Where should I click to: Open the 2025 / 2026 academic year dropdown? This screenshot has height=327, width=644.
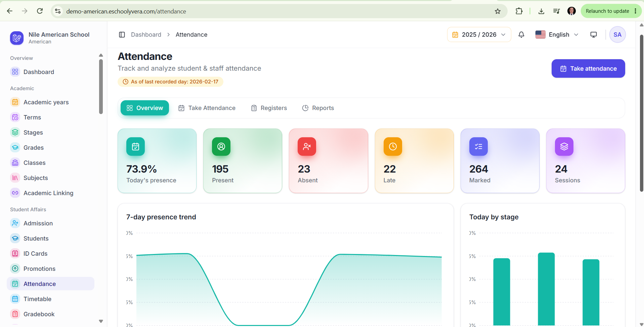pos(479,35)
